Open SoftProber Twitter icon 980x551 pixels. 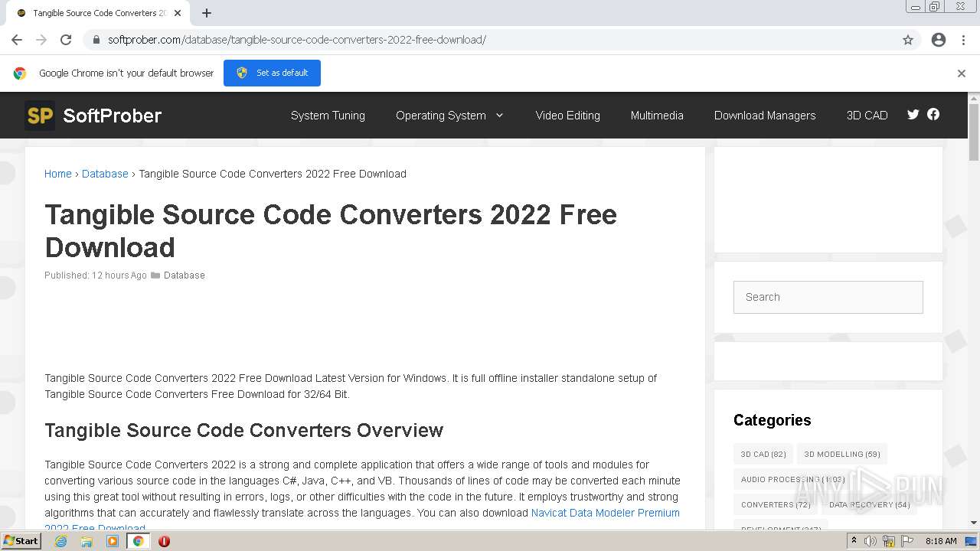point(913,115)
